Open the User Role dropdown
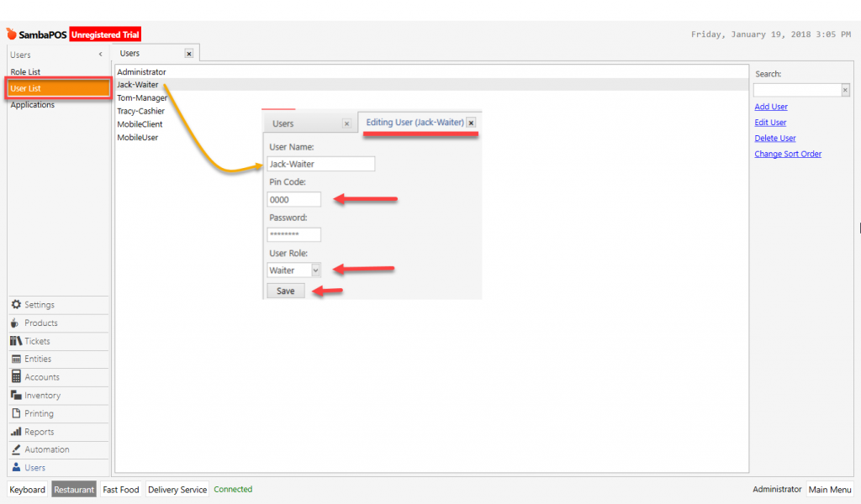The width and height of the screenshot is (861, 504). coord(316,270)
